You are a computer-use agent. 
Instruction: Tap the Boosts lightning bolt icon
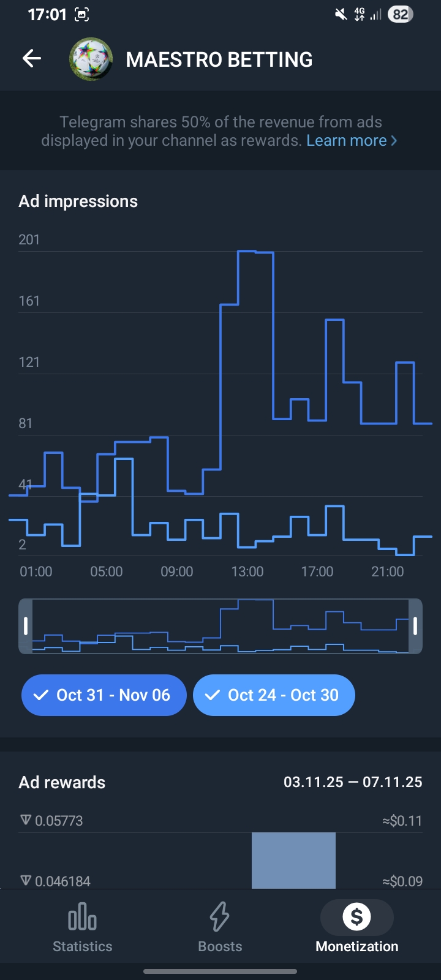(x=220, y=918)
